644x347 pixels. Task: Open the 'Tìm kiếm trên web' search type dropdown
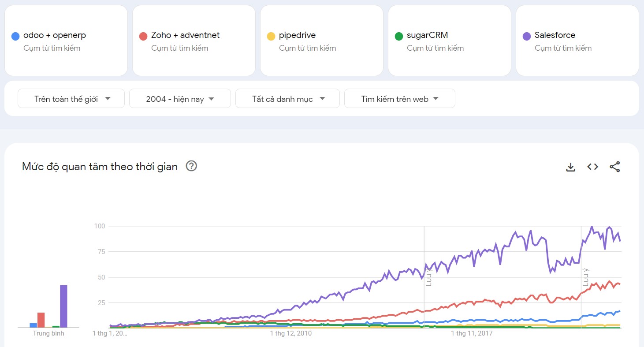click(399, 98)
